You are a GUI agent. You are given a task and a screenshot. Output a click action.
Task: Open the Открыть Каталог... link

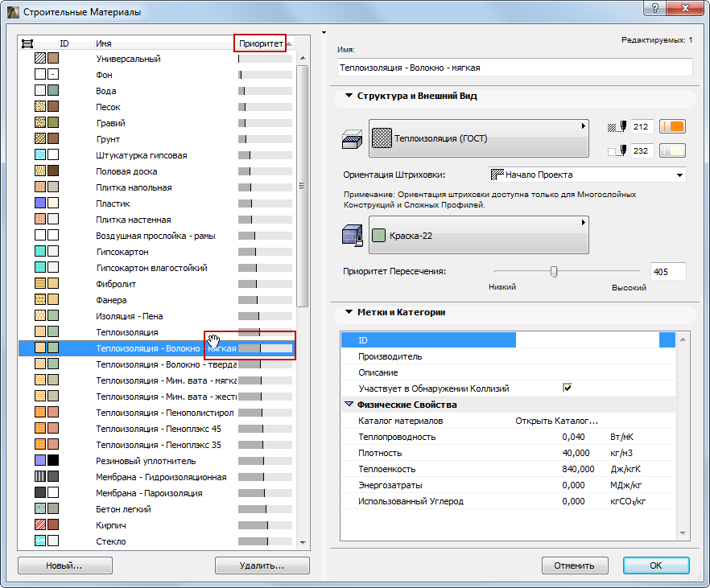click(x=556, y=421)
